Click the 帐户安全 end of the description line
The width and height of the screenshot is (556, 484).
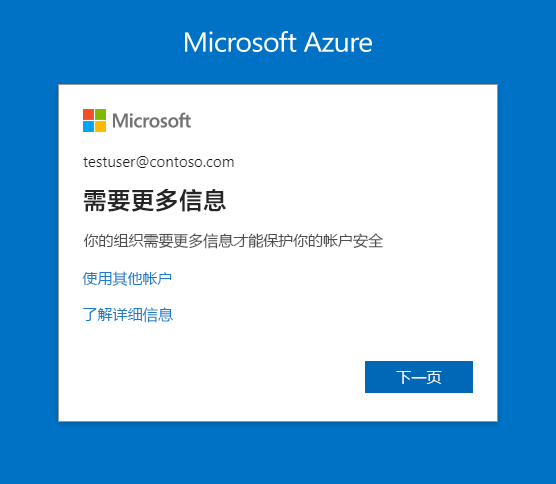coord(353,241)
